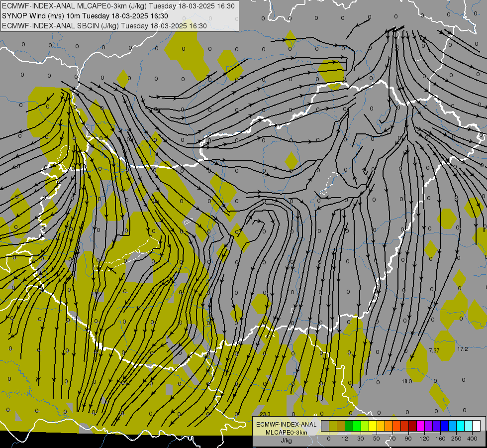Click the ECMWF-INDEX-ANAL legend title
Viewport: 487px width, 448px height.
tap(287, 425)
